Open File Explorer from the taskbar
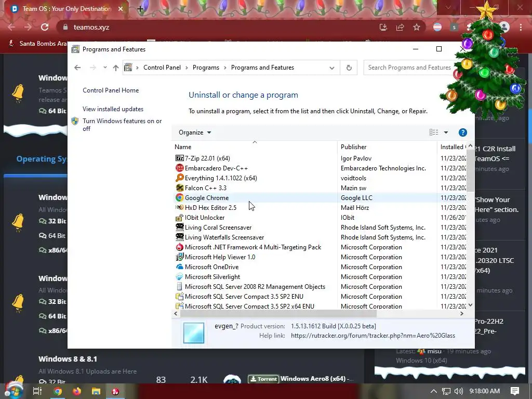Screen dimensions: 532x399 [x=96, y=391]
